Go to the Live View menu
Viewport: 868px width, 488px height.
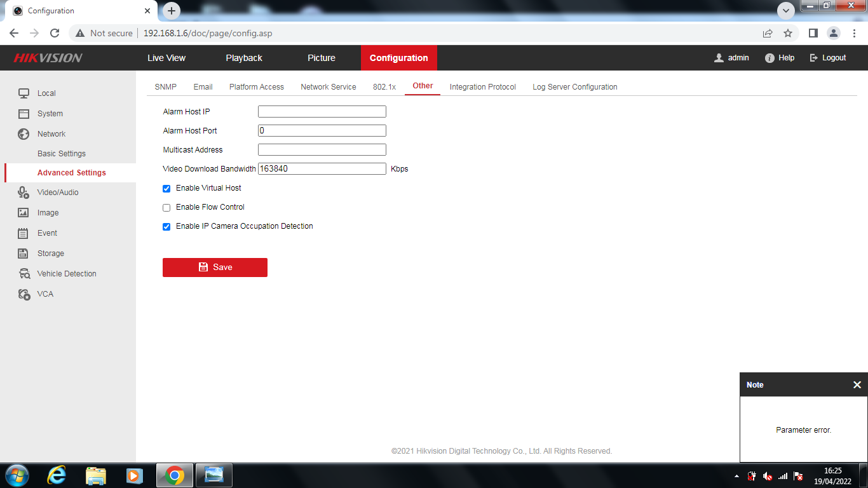click(166, 58)
